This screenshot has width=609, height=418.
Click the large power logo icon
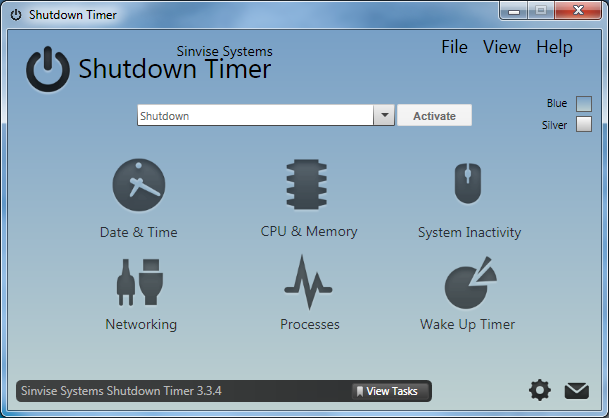click(x=48, y=69)
